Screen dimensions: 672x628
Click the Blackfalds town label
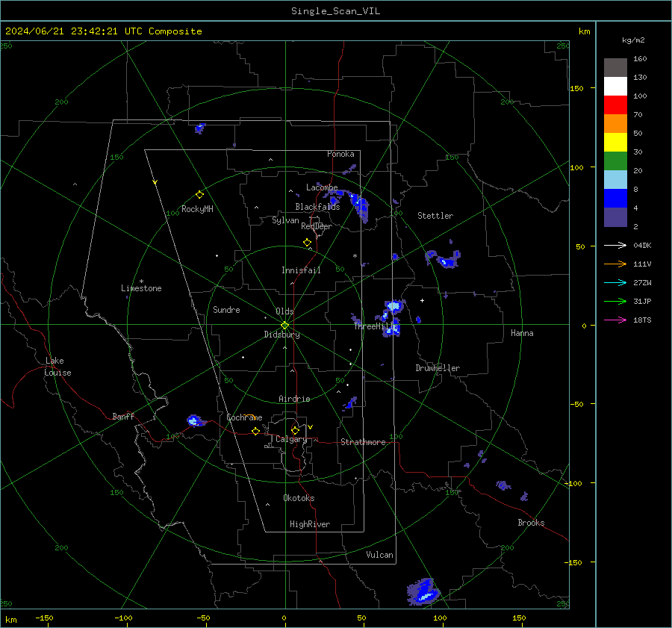tap(317, 207)
